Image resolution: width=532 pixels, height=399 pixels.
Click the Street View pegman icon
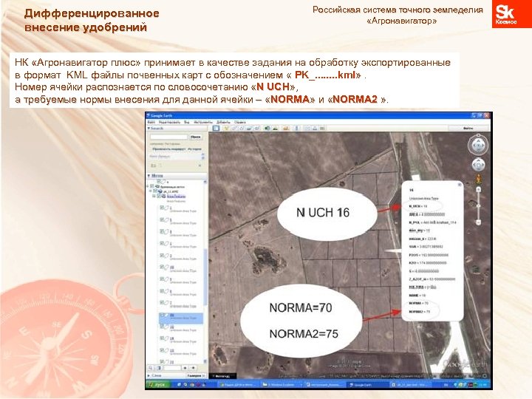coord(478,179)
